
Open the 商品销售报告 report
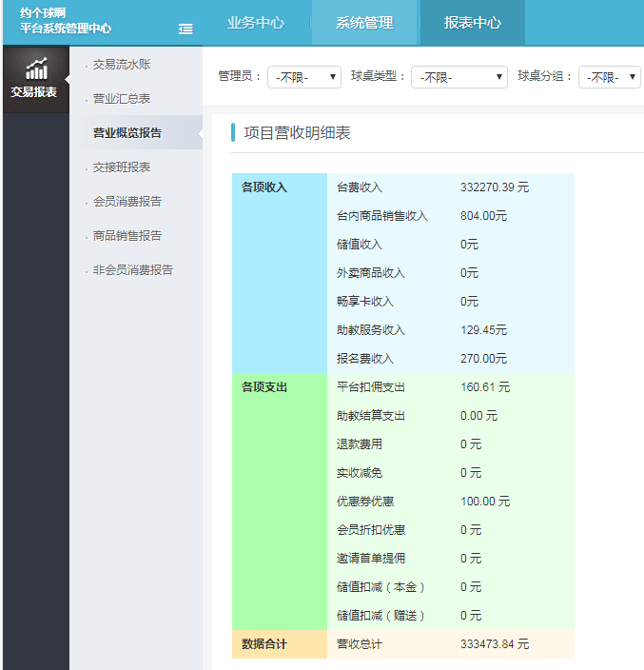(x=127, y=235)
